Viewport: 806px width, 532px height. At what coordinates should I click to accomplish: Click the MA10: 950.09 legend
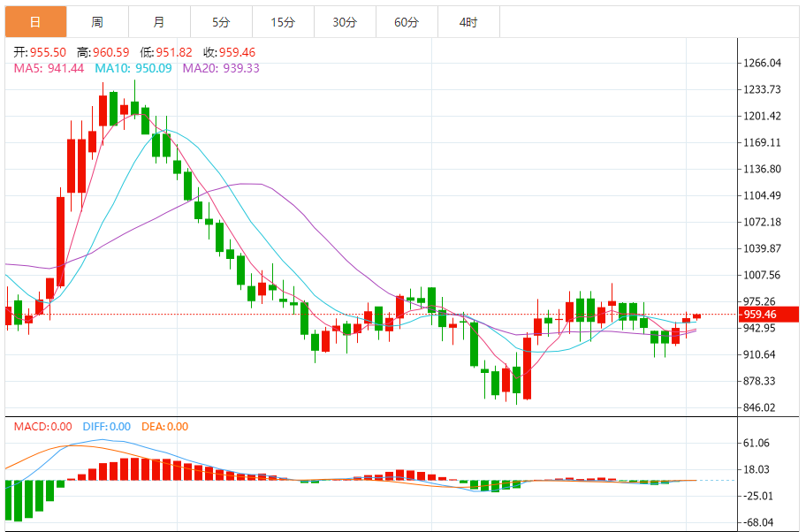(133, 68)
